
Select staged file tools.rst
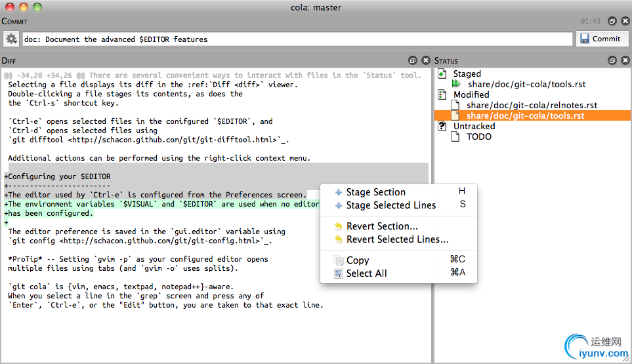click(x=526, y=85)
